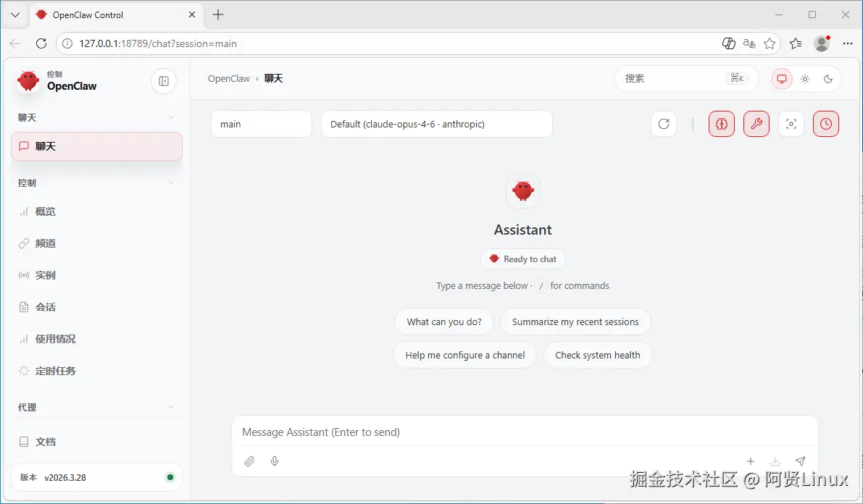
Task: Click 'Check system health' suggestion
Action: 597,356
